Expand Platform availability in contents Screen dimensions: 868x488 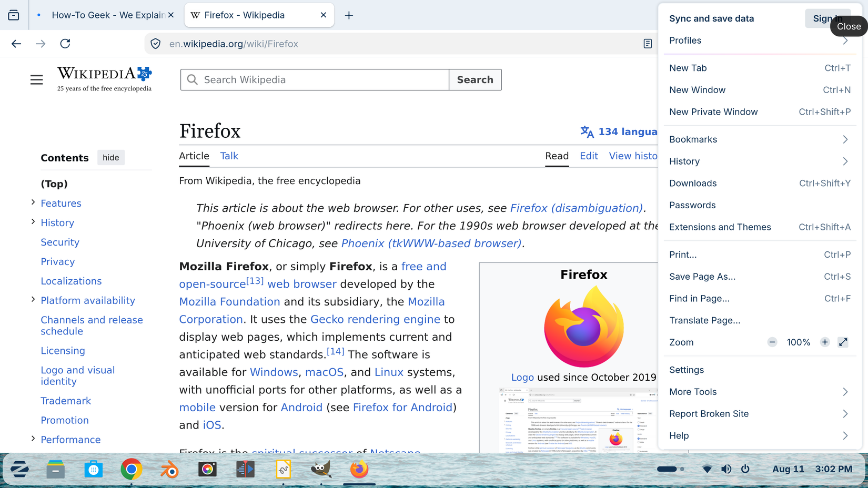pyautogui.click(x=33, y=300)
